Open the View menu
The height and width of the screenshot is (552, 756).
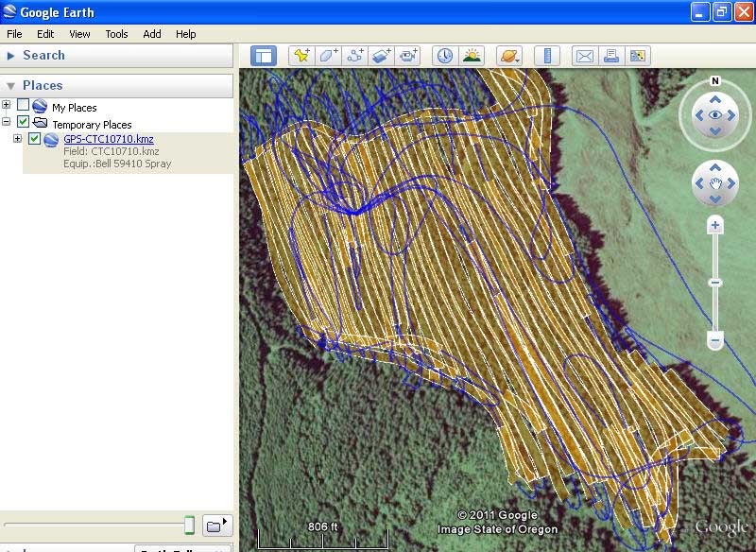click(79, 34)
